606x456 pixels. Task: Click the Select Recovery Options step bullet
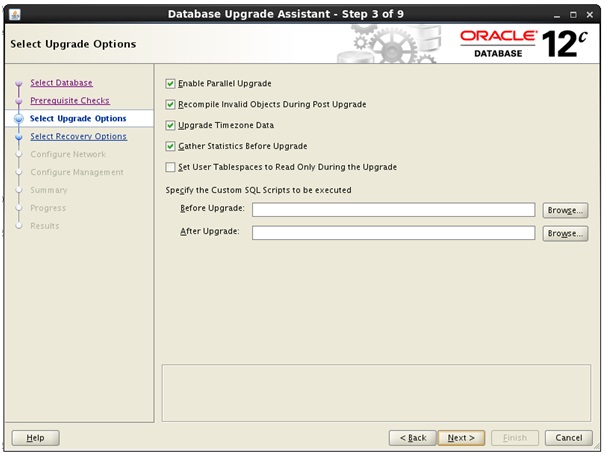[x=18, y=137]
